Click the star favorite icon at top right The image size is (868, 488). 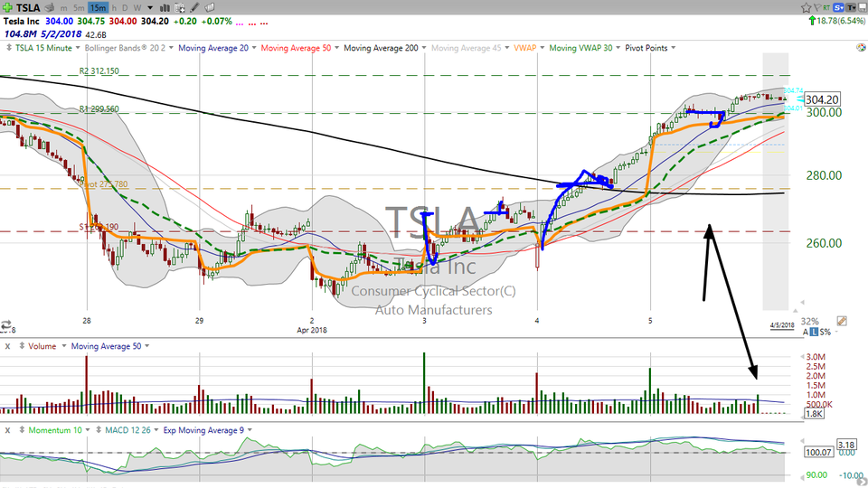806,8
